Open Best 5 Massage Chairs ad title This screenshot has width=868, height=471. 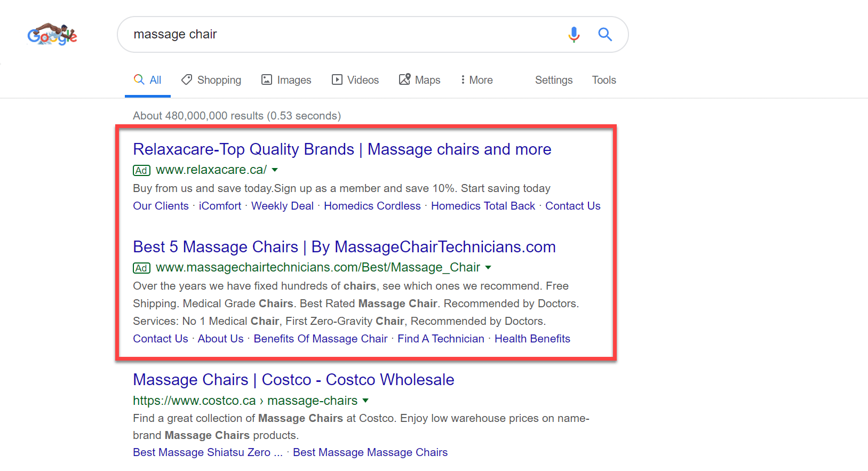tap(344, 247)
